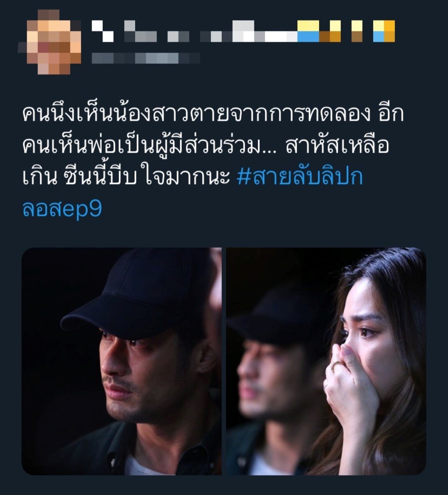The image size is (448, 495).
Task: Click the hashtag's first line #สายลับลิปก
Action: tap(301, 177)
